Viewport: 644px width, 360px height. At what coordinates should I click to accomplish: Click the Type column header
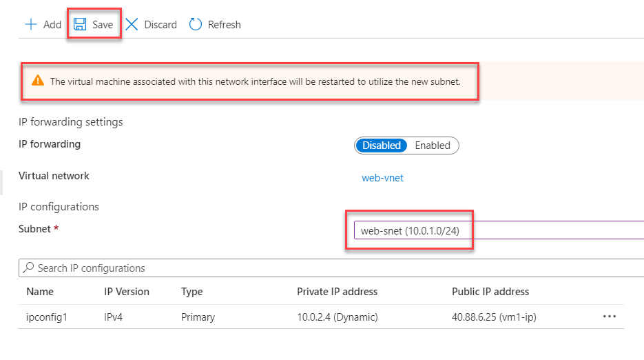(192, 292)
